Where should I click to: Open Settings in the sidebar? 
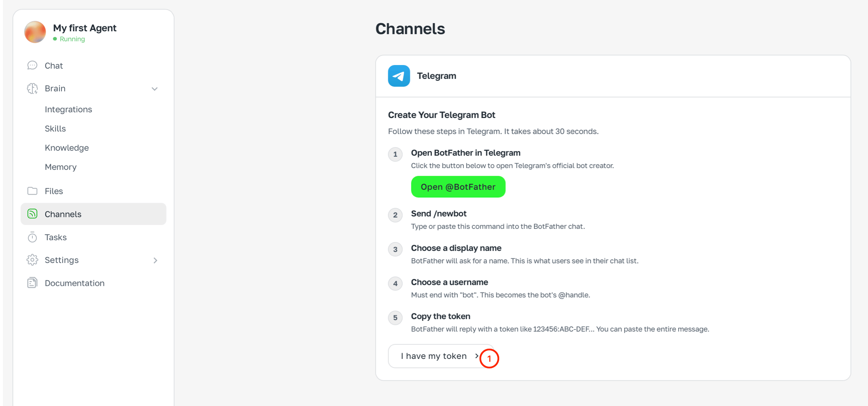pyautogui.click(x=93, y=260)
